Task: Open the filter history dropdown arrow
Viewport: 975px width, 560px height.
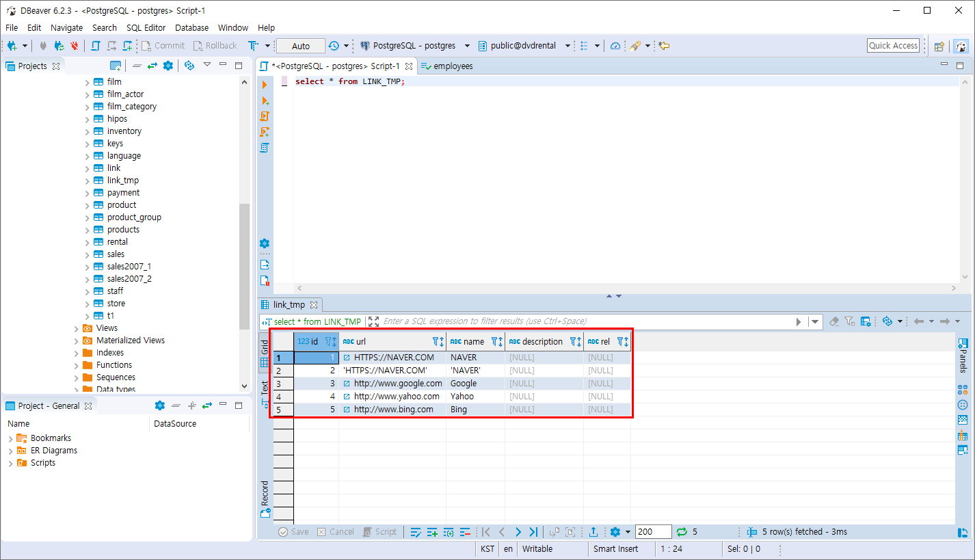Action: (x=815, y=321)
